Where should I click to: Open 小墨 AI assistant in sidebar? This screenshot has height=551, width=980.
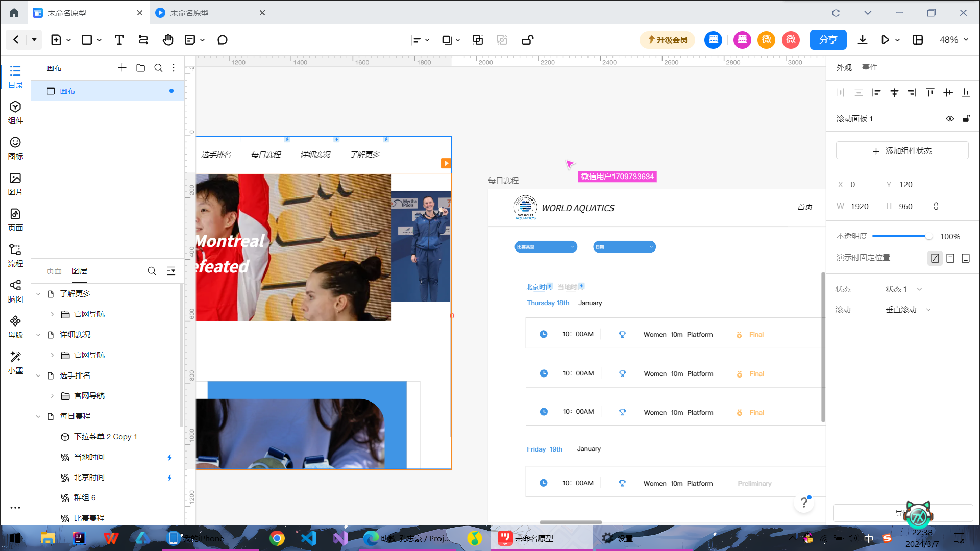pos(15,362)
